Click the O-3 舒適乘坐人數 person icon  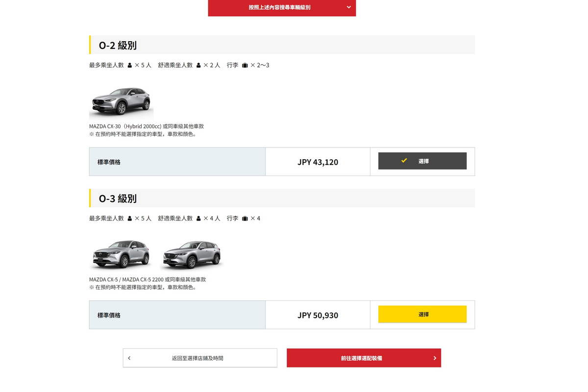point(198,219)
